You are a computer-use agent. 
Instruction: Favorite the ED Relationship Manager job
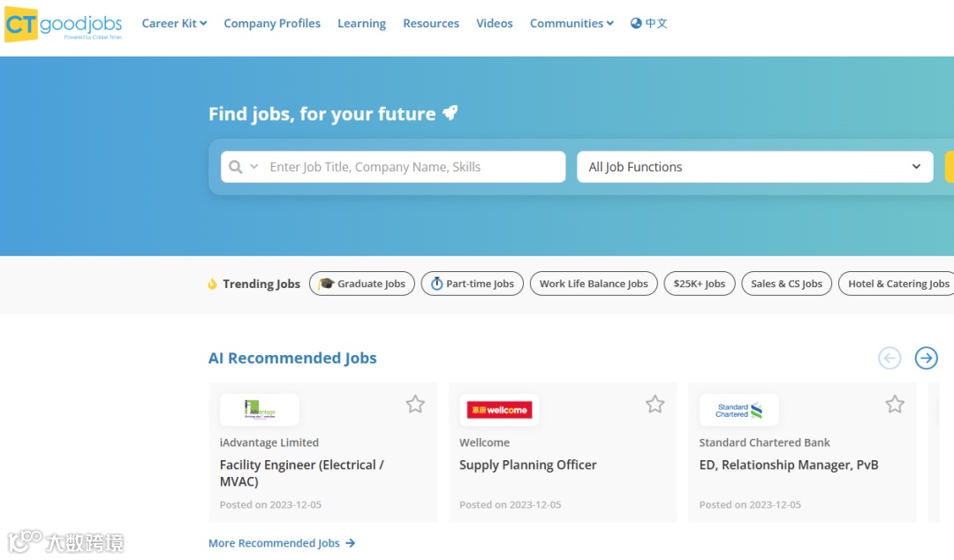[x=895, y=405]
